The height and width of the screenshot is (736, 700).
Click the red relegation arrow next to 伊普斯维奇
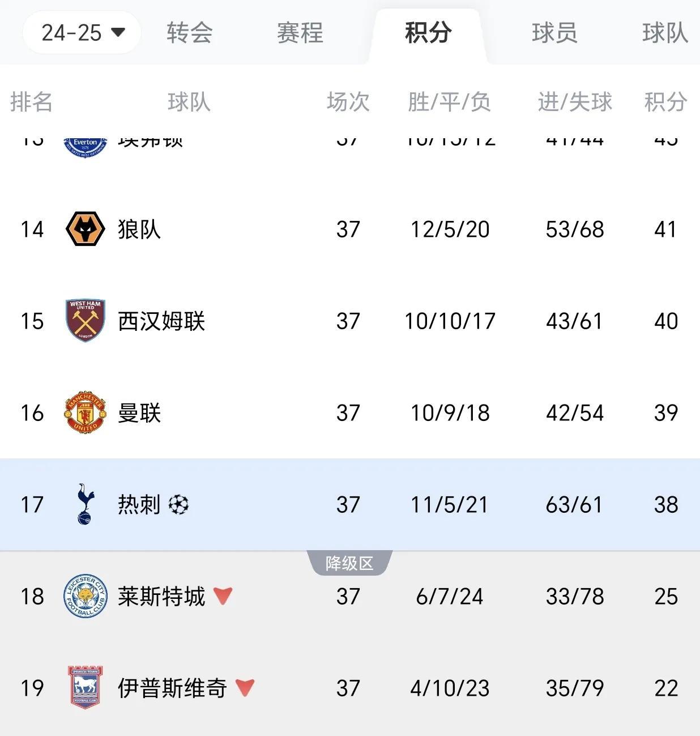point(245,687)
